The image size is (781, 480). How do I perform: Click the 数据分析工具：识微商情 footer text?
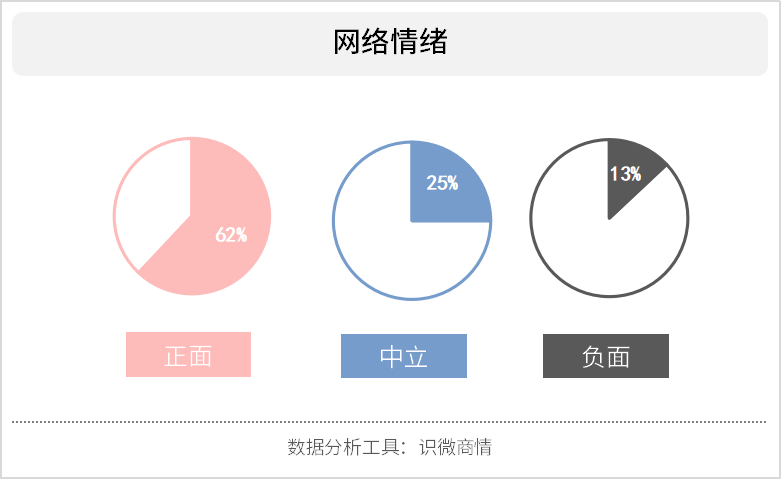(390, 447)
